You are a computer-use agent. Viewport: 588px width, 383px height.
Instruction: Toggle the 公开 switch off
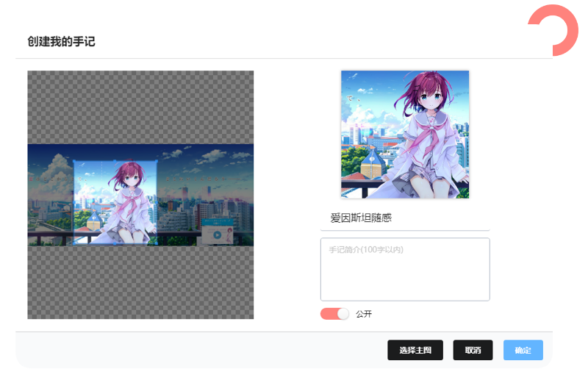[334, 314]
